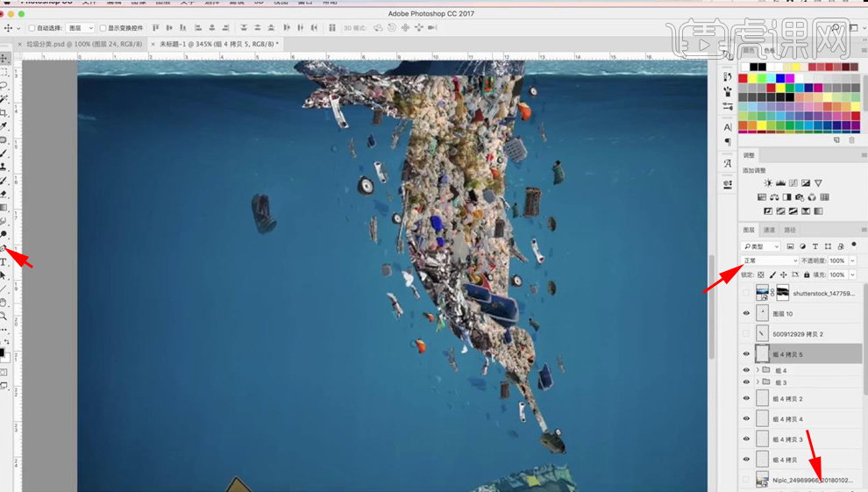Viewport: 868px width, 492px height.
Task: Hide the 组 4 拷贝 4 layer
Action: [746, 418]
